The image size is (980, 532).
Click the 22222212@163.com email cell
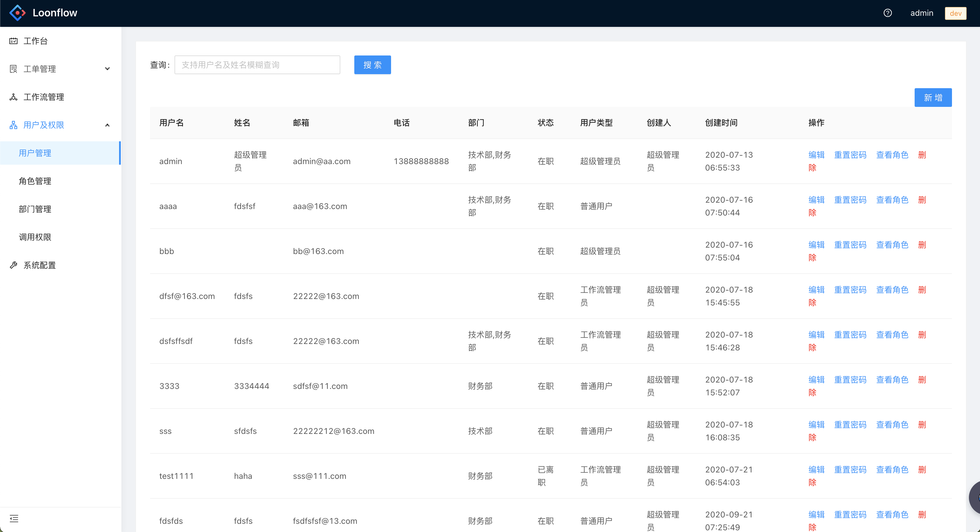click(x=334, y=431)
